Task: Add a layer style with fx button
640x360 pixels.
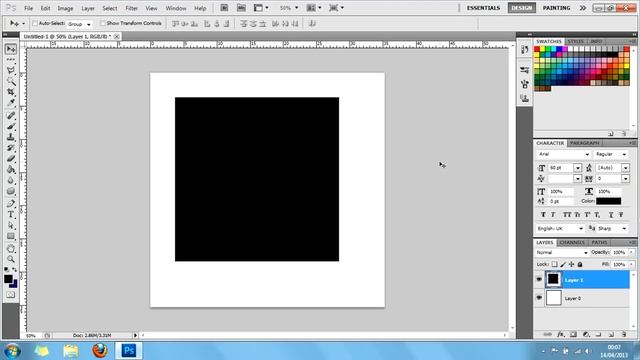Action: tap(561, 334)
